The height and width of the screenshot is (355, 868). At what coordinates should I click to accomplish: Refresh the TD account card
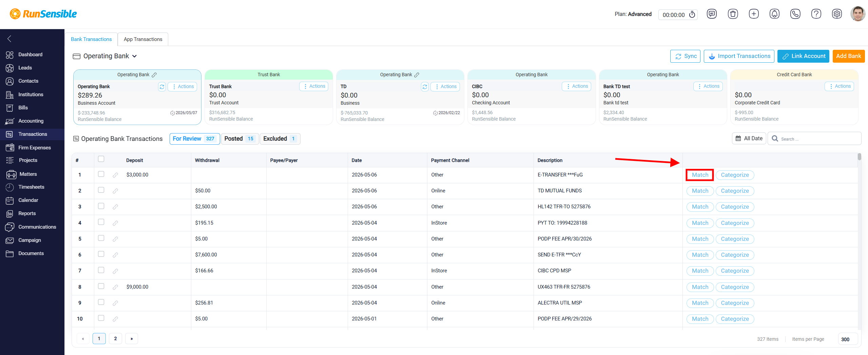pos(425,87)
